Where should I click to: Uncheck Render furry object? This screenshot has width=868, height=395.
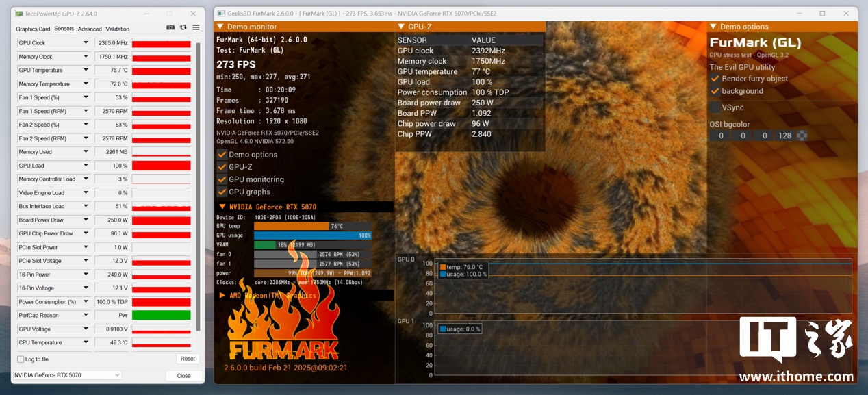click(x=715, y=79)
